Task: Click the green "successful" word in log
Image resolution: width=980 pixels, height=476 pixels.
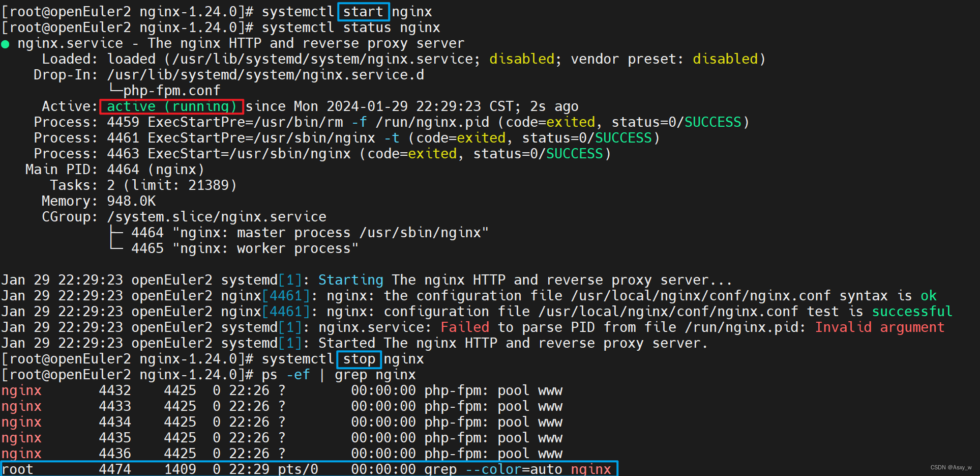Action: click(x=912, y=312)
